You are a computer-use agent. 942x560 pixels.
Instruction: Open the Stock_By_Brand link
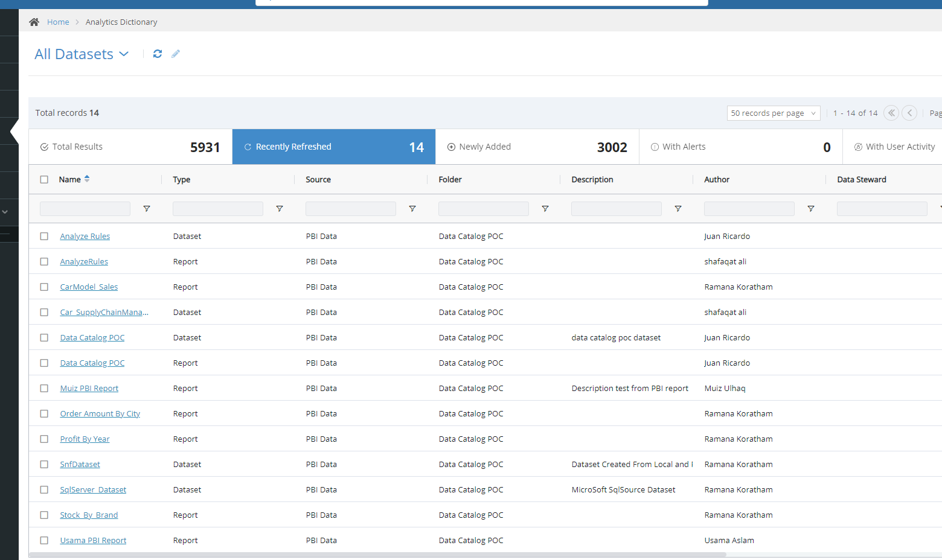click(x=89, y=515)
